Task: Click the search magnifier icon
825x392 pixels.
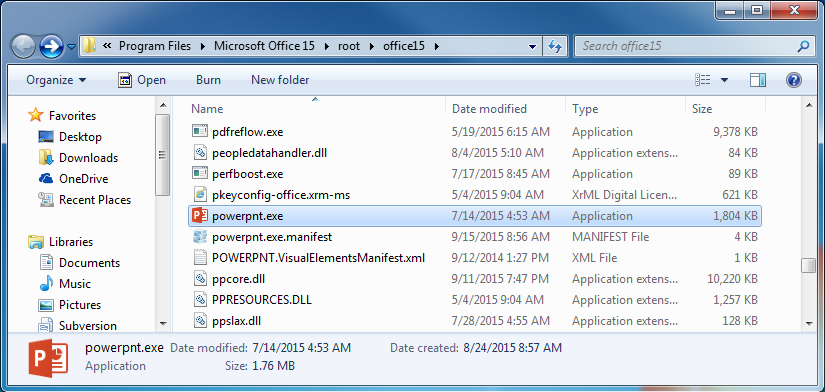Action: tap(803, 46)
